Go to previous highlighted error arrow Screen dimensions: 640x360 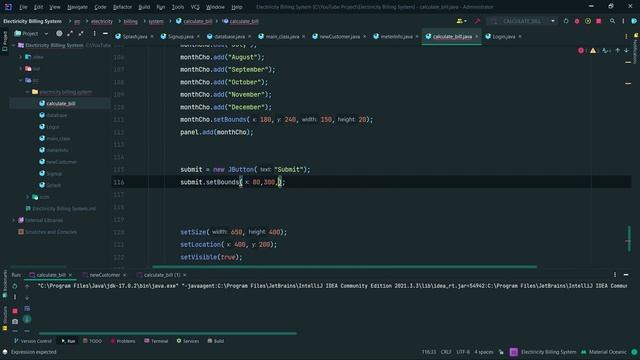click(618, 51)
